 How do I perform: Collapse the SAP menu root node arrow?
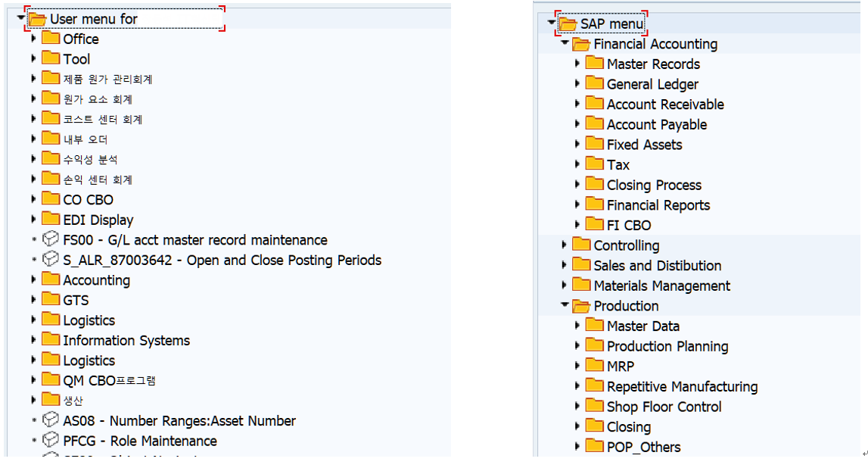(x=552, y=22)
